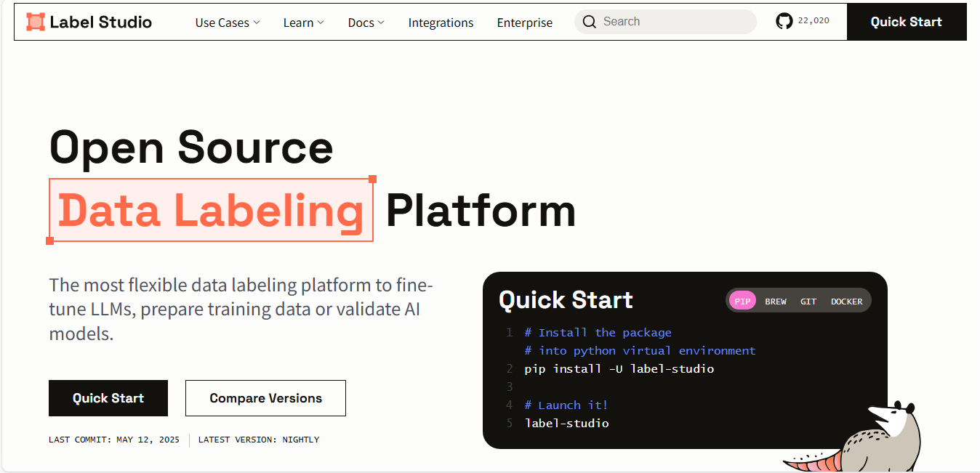
Task: Click "LAST COMMIT: MAY 12, 2025" text
Action: 114,440
